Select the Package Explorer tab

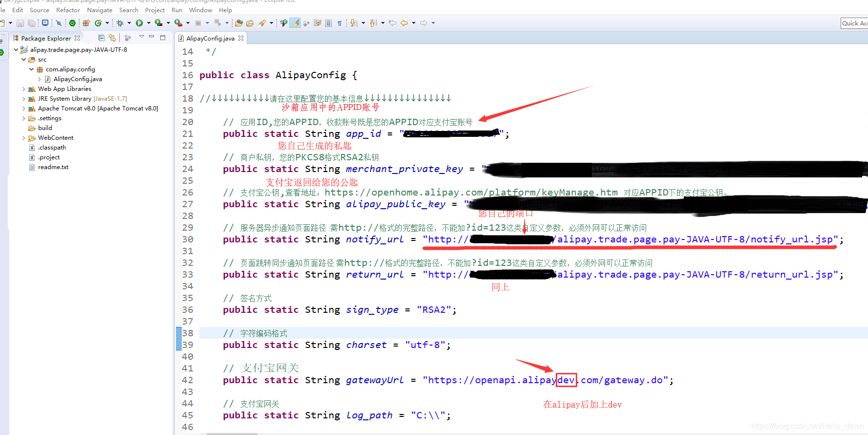click(x=46, y=38)
